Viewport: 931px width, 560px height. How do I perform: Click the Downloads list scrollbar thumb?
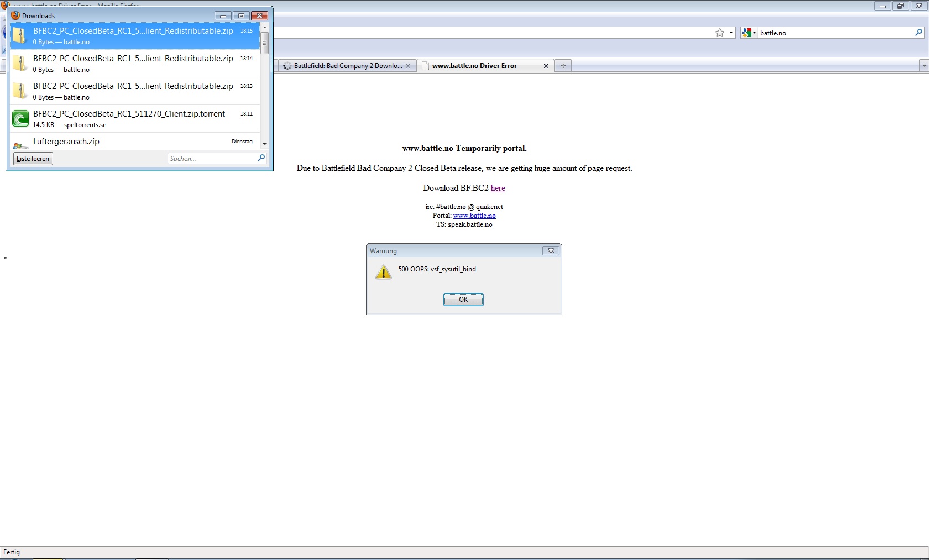(x=265, y=43)
